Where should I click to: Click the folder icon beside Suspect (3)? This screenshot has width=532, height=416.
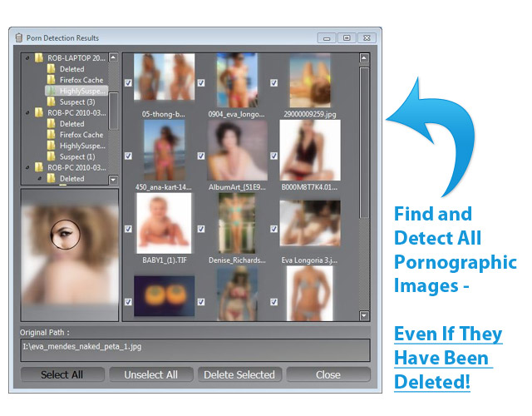coord(51,102)
